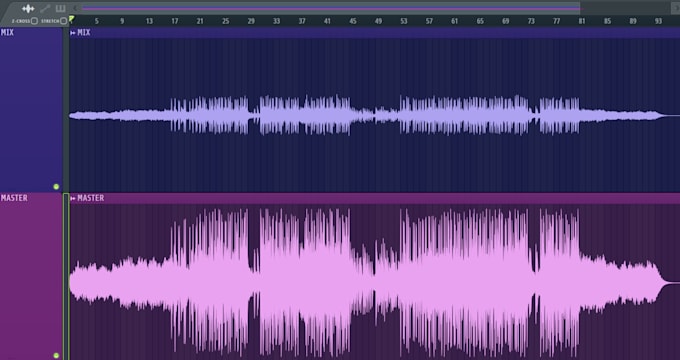The height and width of the screenshot is (360, 680).
Task: Select the automation clip picker icon
Action: (x=45, y=9)
